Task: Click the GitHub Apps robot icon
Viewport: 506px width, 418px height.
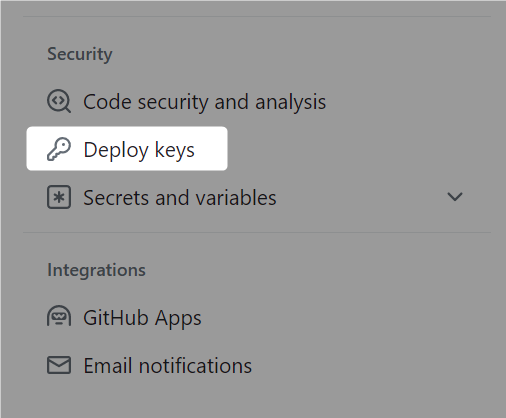Action: click(59, 316)
